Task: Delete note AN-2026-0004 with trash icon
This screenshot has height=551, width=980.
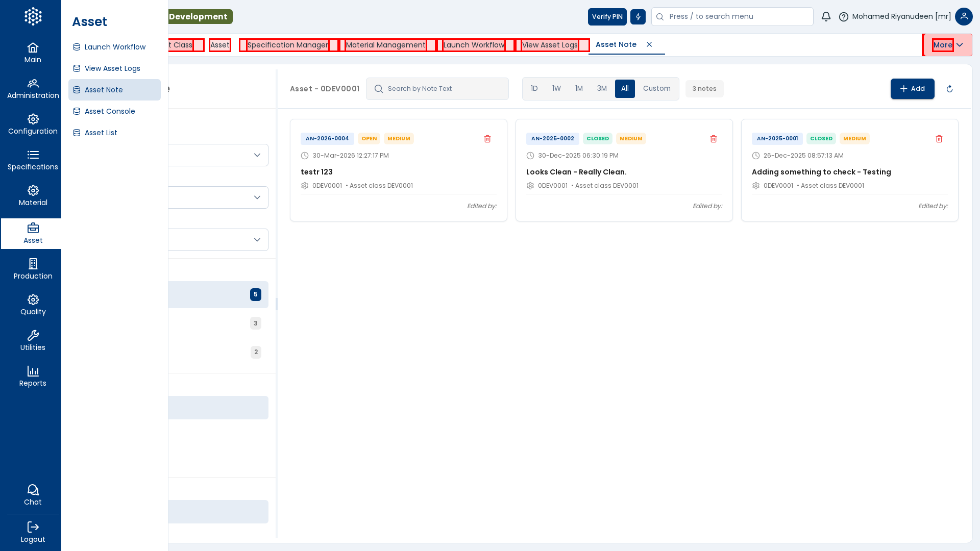Action: [487, 139]
